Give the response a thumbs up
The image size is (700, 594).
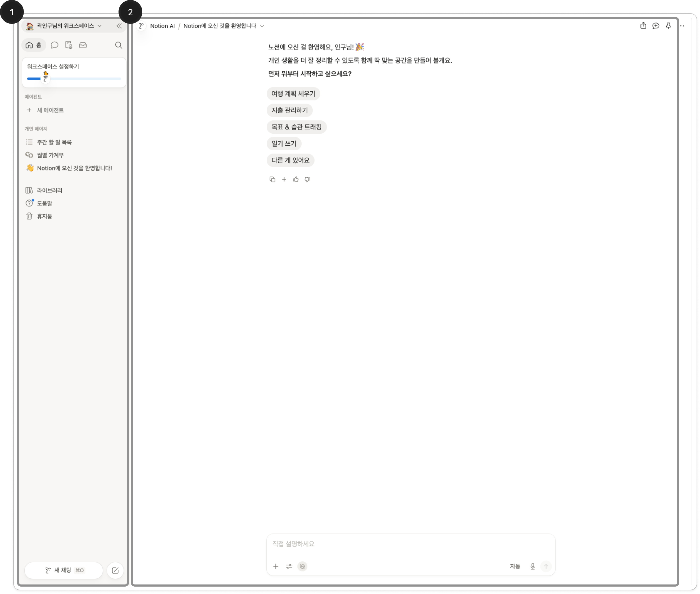pyautogui.click(x=296, y=179)
